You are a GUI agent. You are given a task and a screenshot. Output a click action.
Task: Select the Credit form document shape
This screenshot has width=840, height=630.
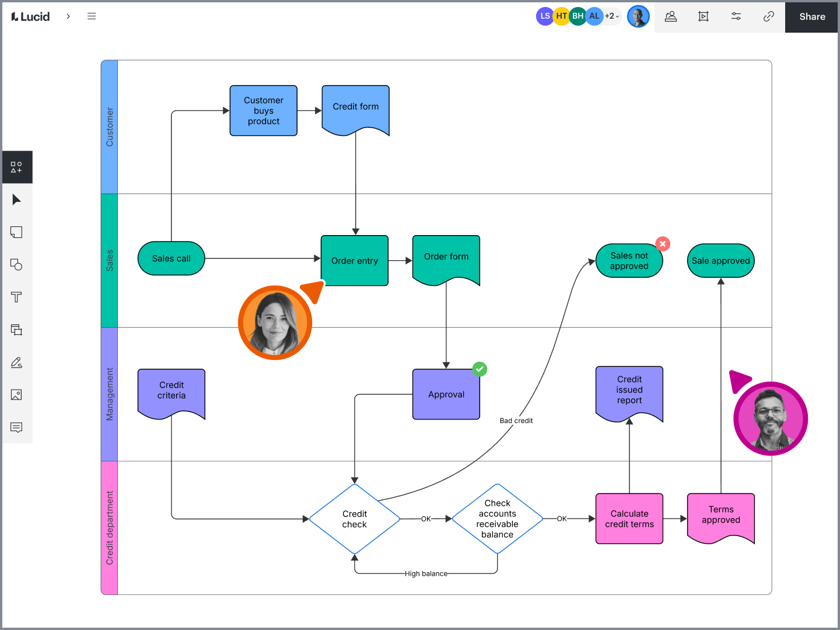356,110
